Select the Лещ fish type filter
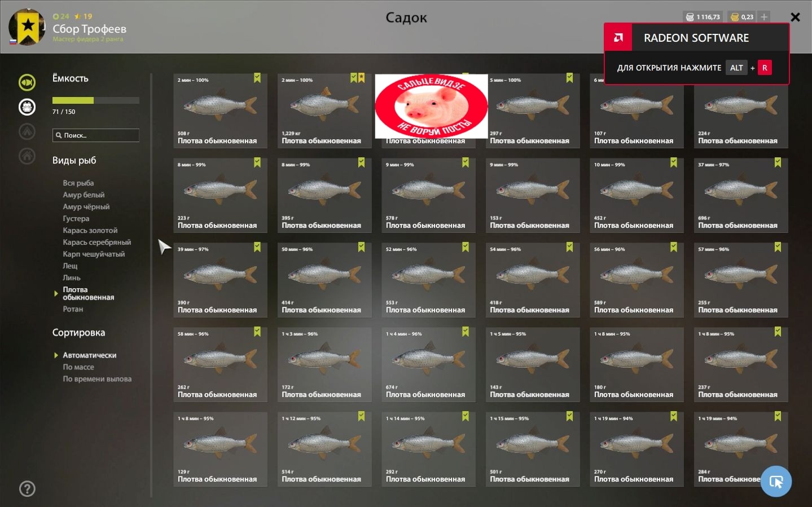The image size is (812, 507). pos(71,266)
